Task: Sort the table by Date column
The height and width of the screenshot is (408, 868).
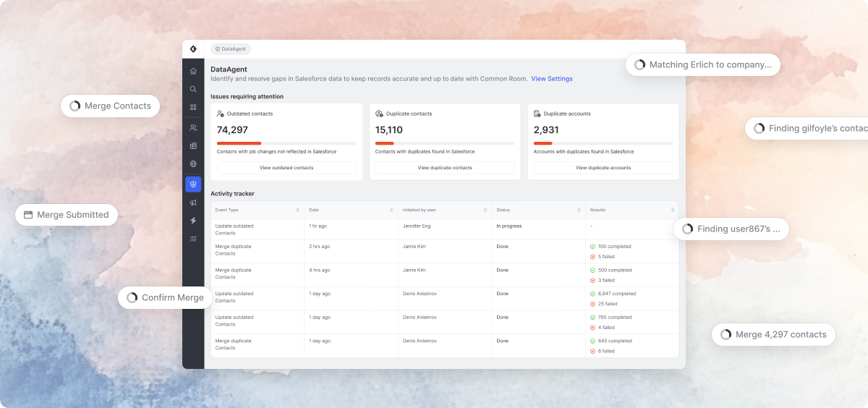Action: pyautogui.click(x=391, y=210)
